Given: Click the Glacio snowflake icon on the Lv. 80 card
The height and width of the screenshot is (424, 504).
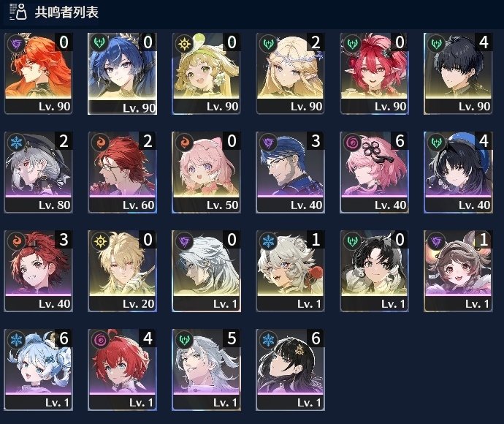Looking at the screenshot, I should point(16,143).
